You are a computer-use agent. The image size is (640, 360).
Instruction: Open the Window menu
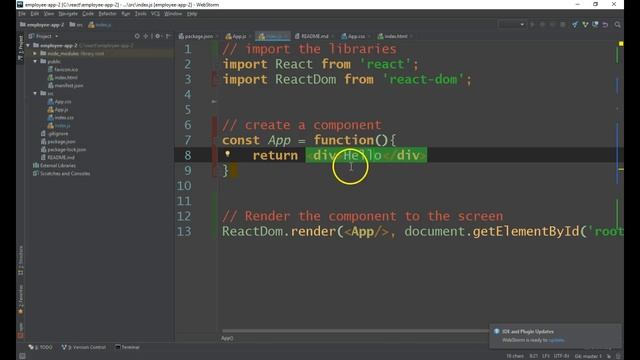(173, 14)
